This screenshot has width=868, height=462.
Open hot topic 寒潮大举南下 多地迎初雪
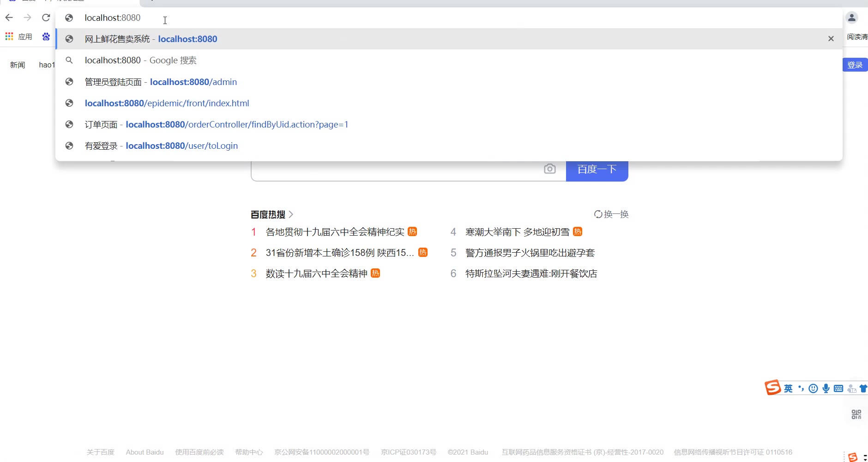tap(517, 232)
